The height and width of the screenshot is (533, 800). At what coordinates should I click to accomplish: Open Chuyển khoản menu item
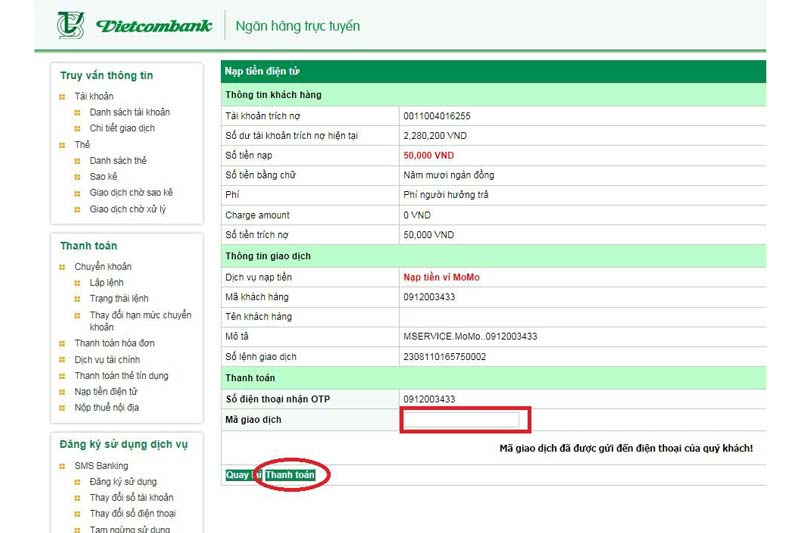(103, 266)
